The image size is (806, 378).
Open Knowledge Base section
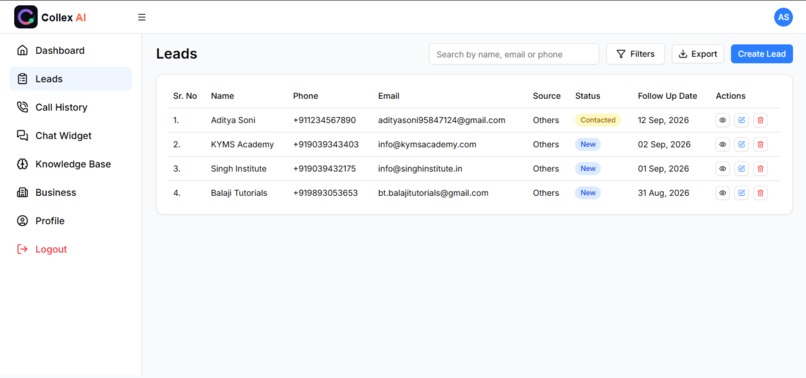[70, 164]
